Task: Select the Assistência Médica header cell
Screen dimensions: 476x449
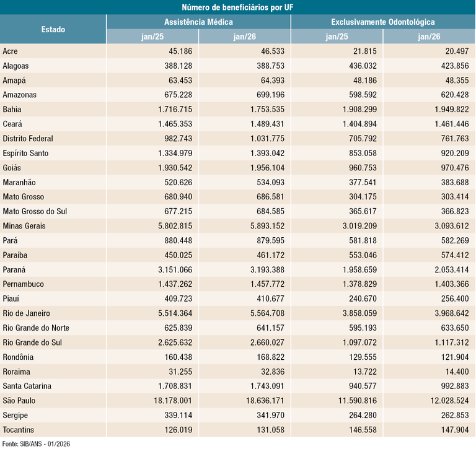Action: tap(198, 22)
